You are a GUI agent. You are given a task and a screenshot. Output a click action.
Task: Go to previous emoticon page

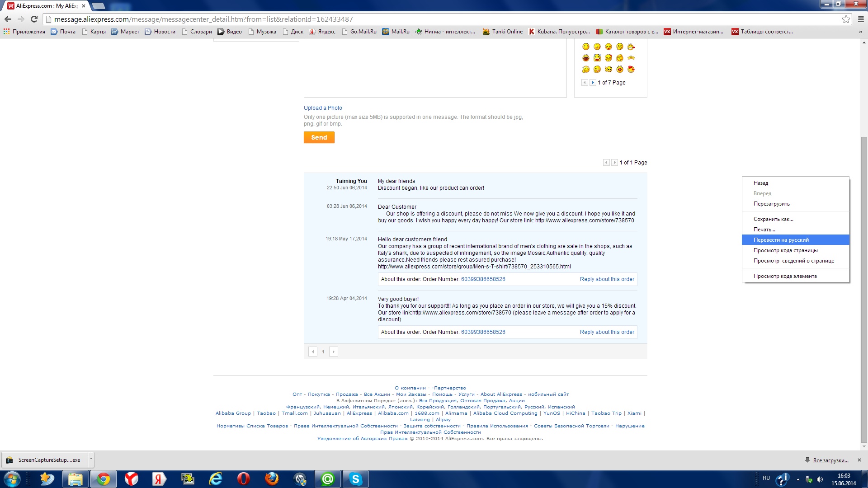tap(585, 82)
